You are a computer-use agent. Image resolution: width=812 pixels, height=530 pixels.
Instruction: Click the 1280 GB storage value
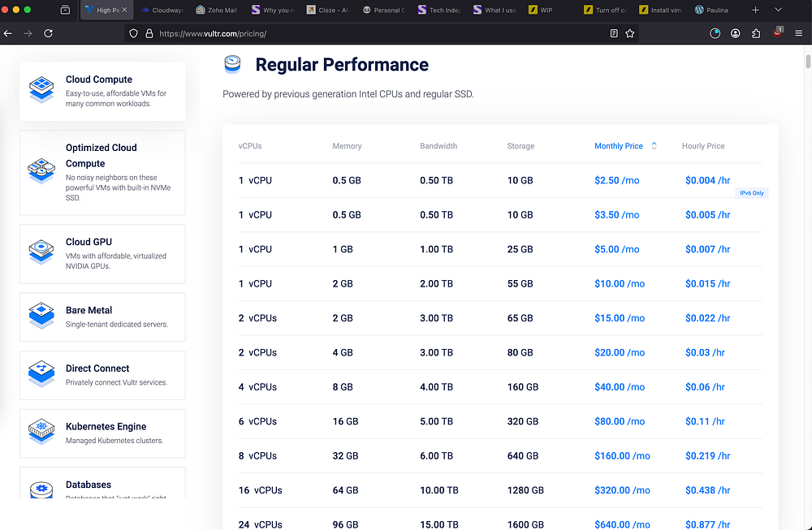point(525,490)
